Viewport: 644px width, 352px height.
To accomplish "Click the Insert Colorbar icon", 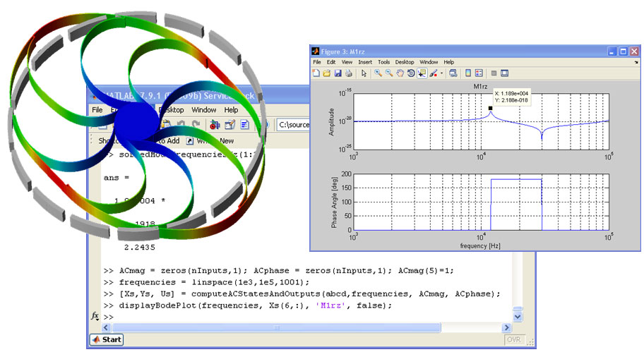I will pos(467,73).
